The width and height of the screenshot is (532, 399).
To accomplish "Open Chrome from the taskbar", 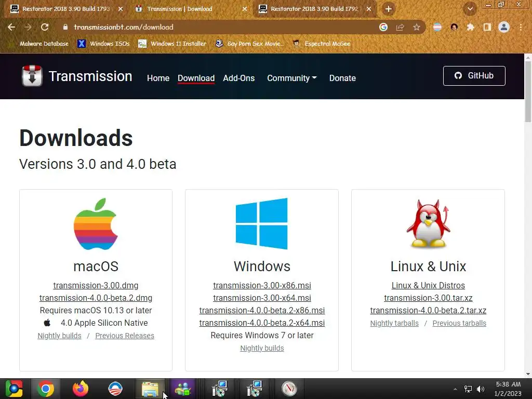I will coord(46,389).
